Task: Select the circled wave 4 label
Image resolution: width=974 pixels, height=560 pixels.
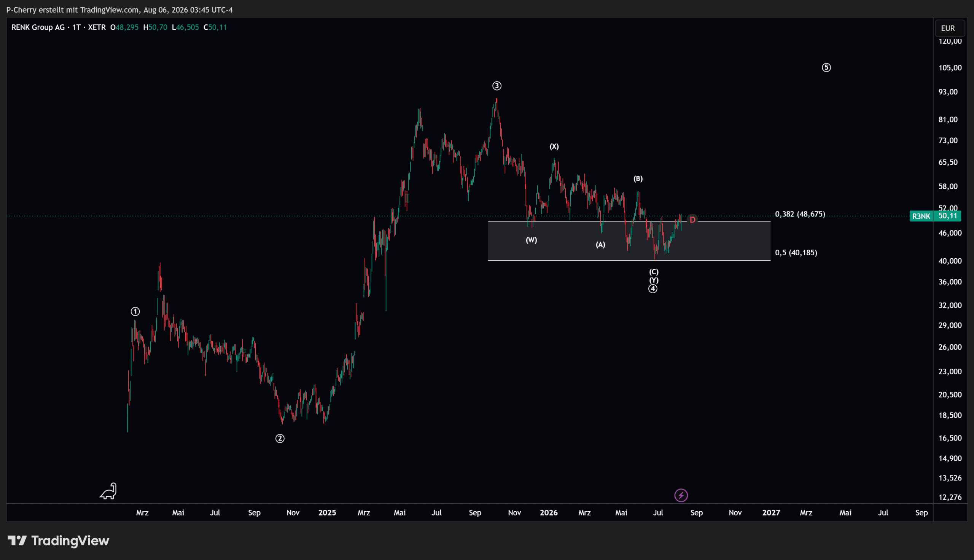Action: click(x=653, y=289)
